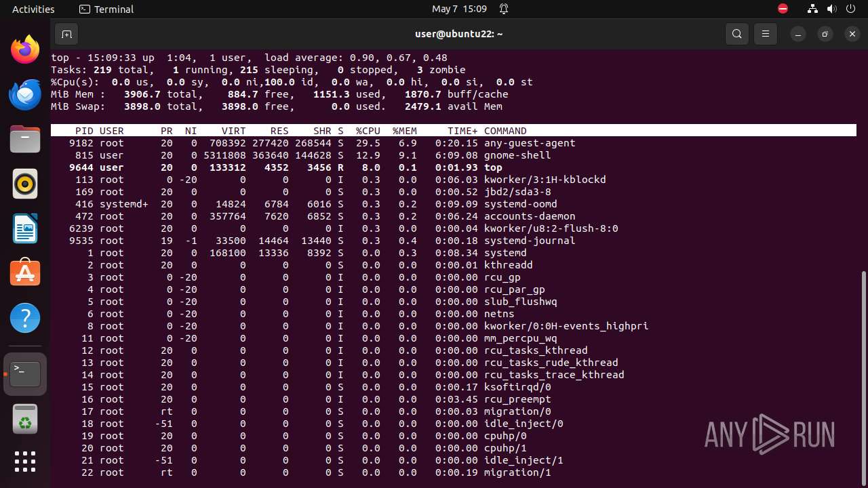The width and height of the screenshot is (868, 488).
Task: Click the mm_percpu_wq command
Action: [521, 338]
